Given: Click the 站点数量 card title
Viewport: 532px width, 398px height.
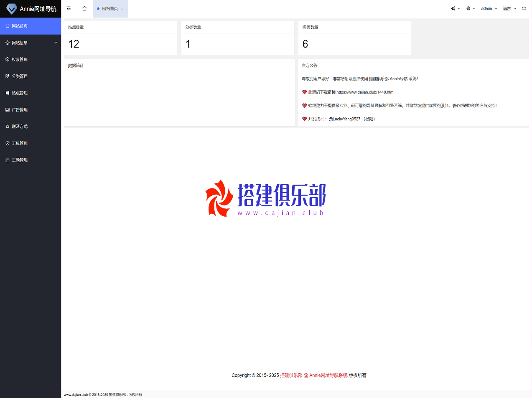Looking at the screenshot, I should [76, 27].
